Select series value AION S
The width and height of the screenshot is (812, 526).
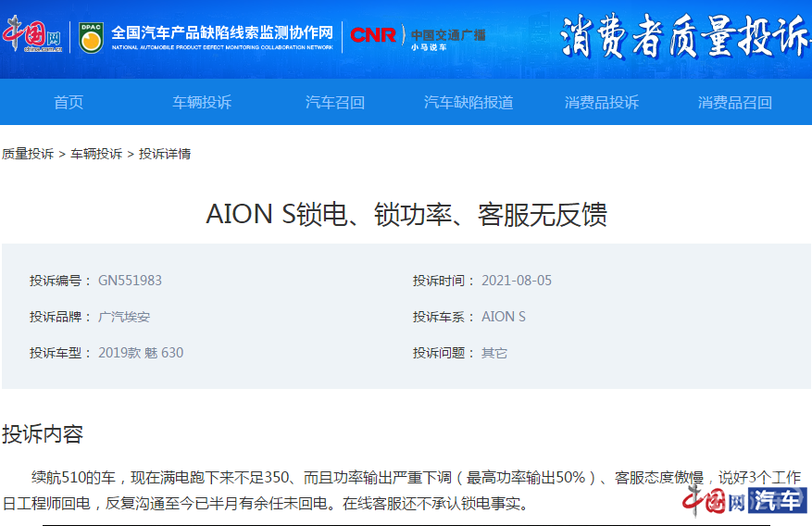[504, 317]
